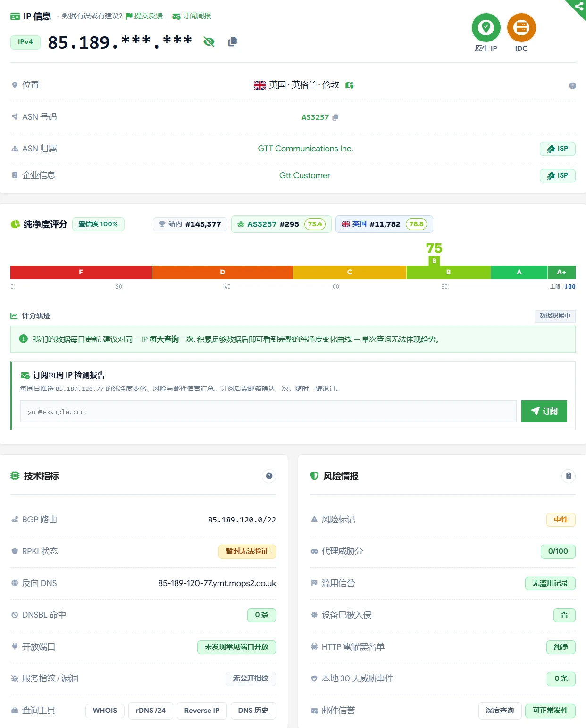Click the IDC orange badge icon
Image resolution: width=586 pixels, height=728 pixels.
[x=521, y=27]
